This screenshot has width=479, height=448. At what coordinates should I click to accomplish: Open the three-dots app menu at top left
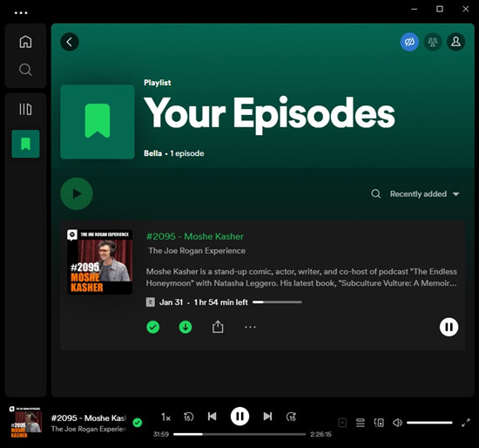[x=21, y=13]
